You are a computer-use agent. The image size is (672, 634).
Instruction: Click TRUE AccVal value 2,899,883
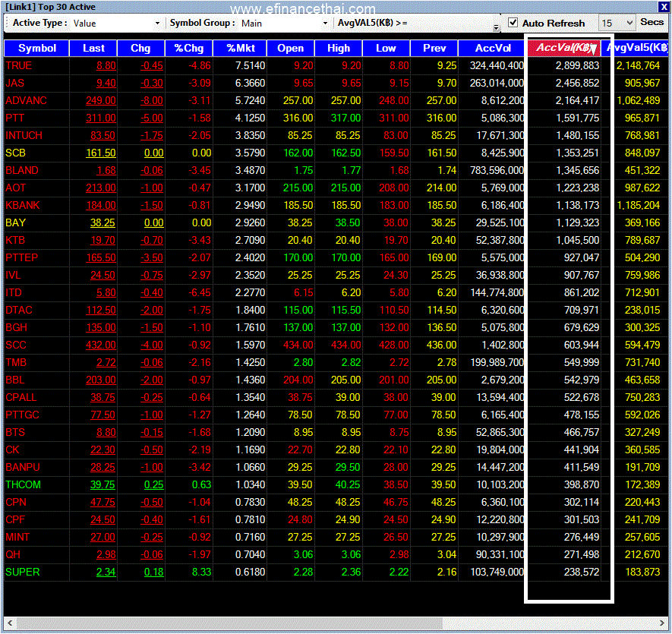click(577, 65)
